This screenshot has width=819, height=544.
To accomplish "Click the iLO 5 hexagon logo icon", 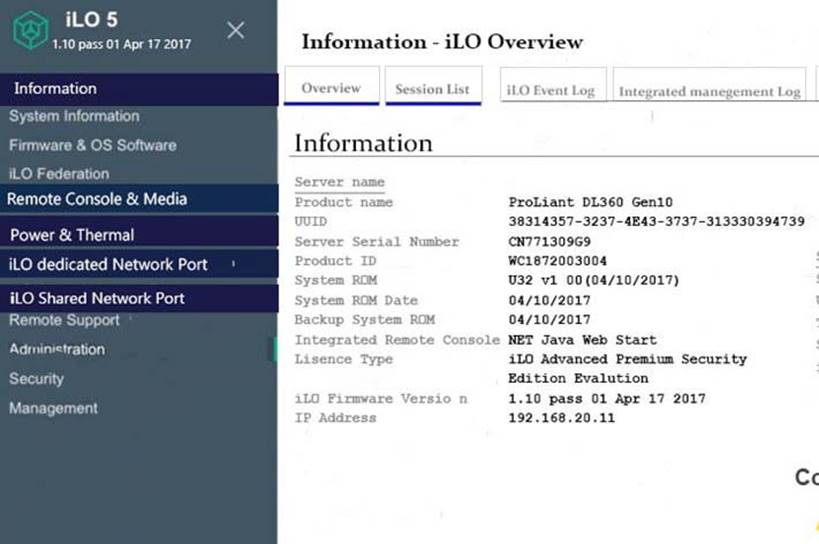I will click(30, 30).
